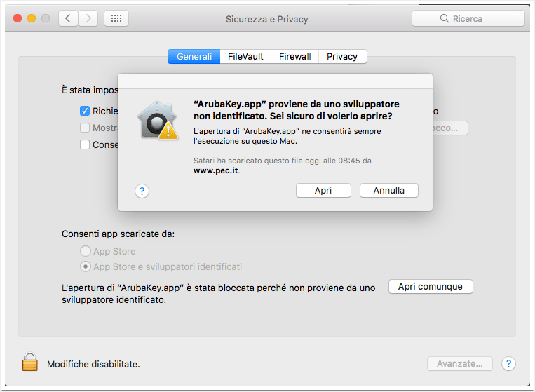Show all preferences with the grid icon
The height and width of the screenshot is (392, 535).
(x=116, y=18)
